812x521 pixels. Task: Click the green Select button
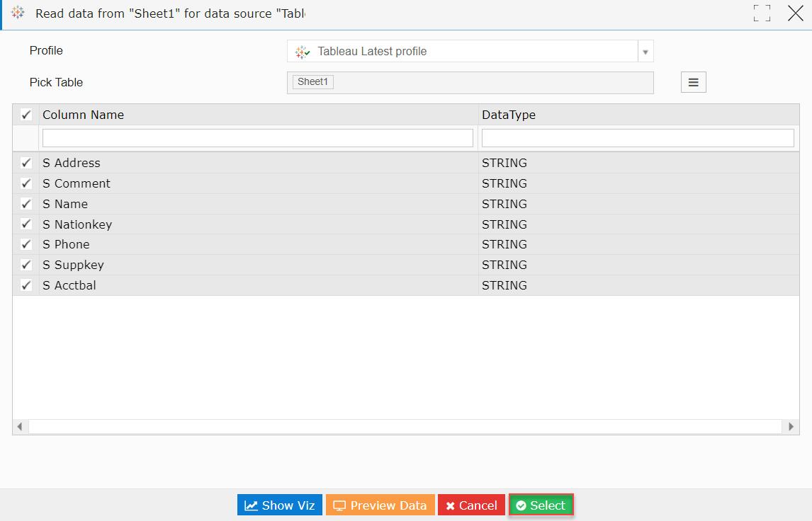click(x=541, y=505)
